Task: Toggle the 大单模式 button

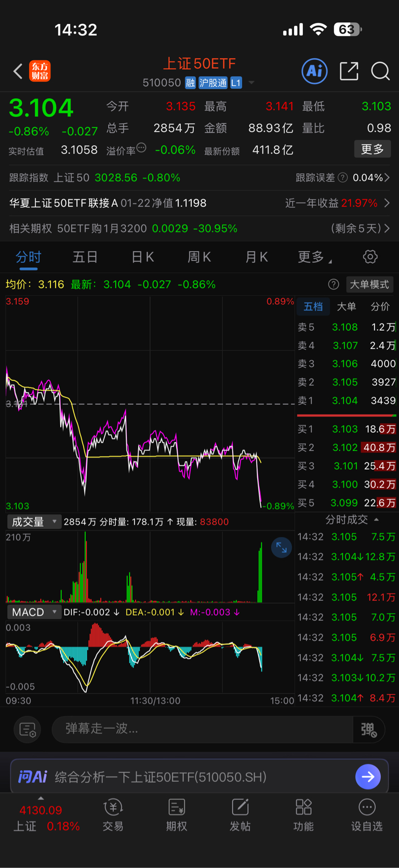Action: [369, 284]
